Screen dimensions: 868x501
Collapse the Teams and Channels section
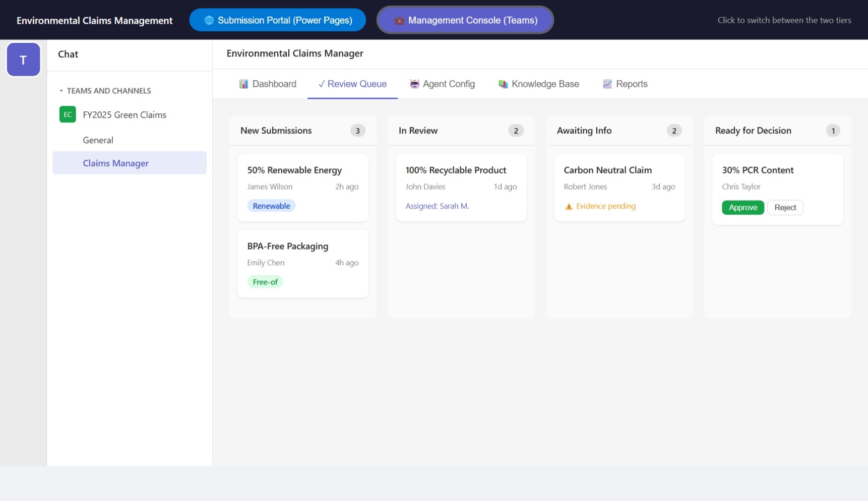(x=61, y=91)
